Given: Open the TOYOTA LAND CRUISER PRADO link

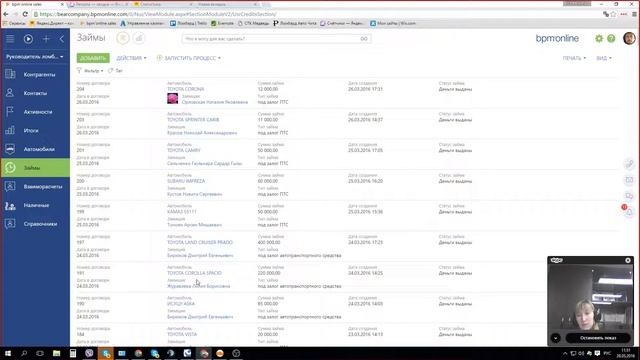Looking at the screenshot, I should 200,242.
